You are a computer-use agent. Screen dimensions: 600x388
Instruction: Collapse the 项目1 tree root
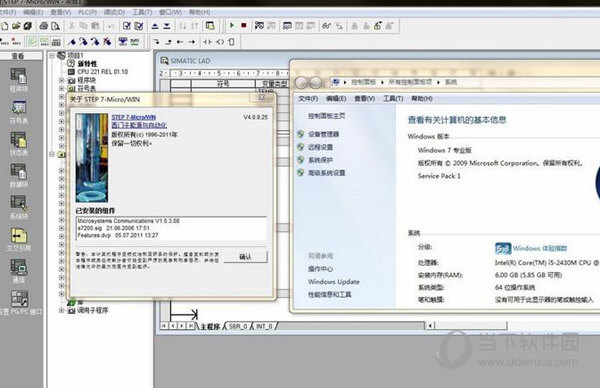tap(52, 55)
